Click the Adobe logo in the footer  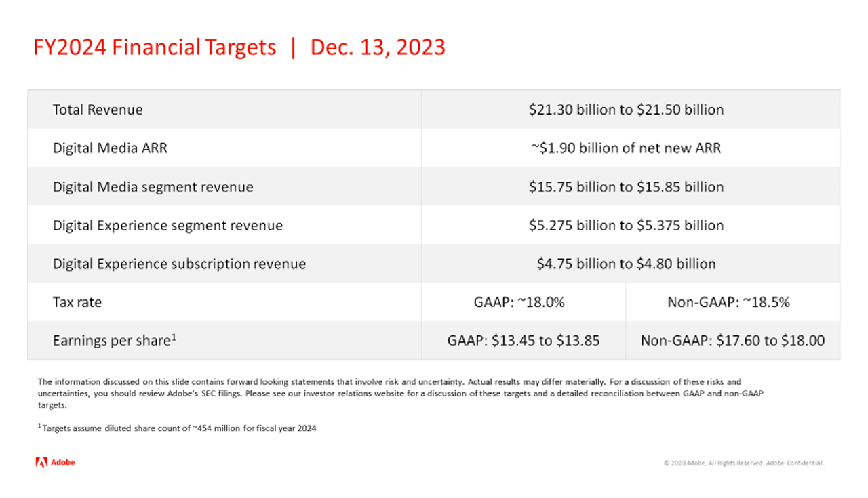(55, 463)
